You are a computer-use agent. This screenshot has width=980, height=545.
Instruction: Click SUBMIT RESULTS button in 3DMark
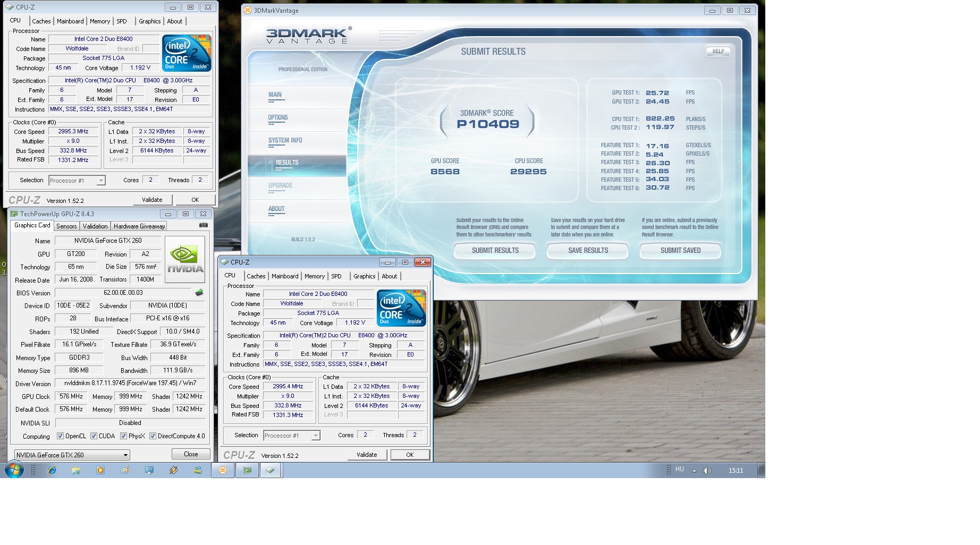click(x=495, y=250)
